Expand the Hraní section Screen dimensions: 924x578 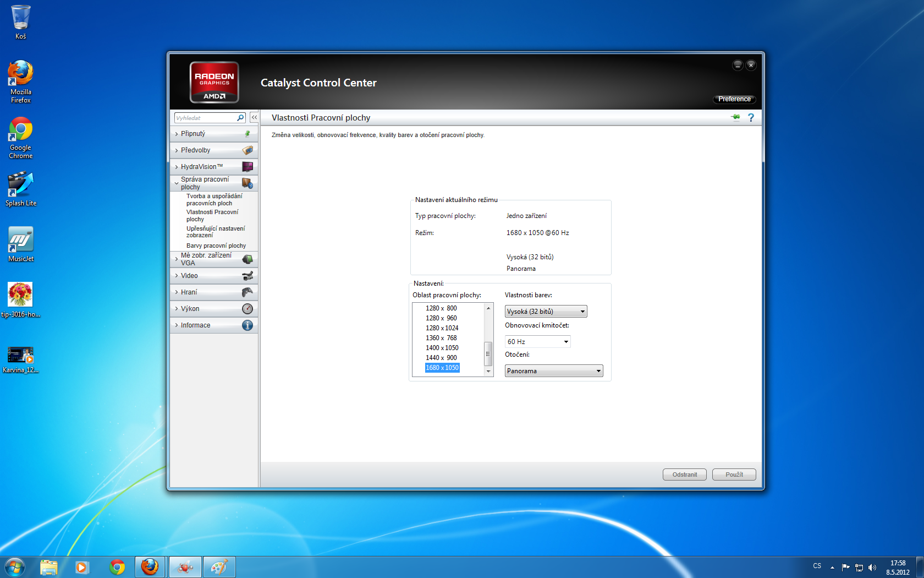point(214,292)
